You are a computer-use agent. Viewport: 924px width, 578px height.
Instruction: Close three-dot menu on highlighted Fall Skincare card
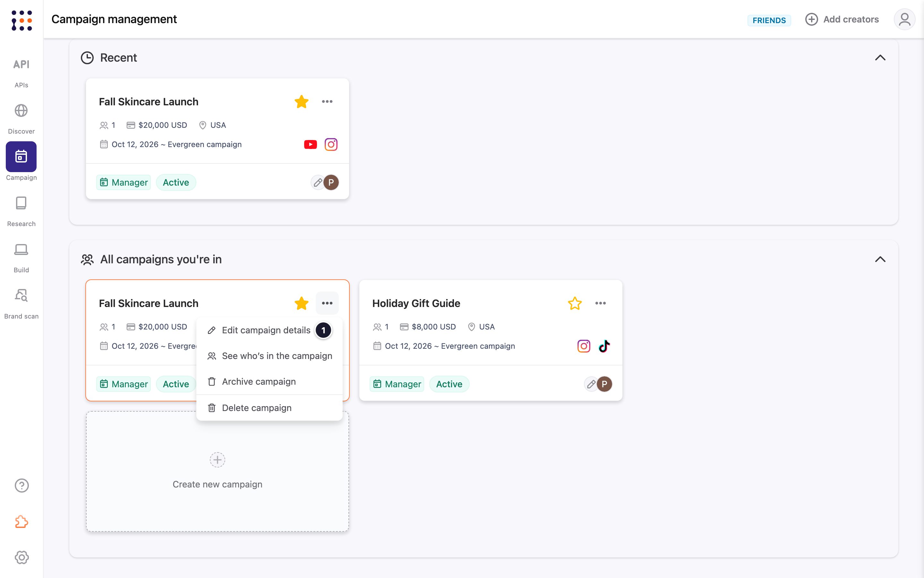[x=327, y=303]
